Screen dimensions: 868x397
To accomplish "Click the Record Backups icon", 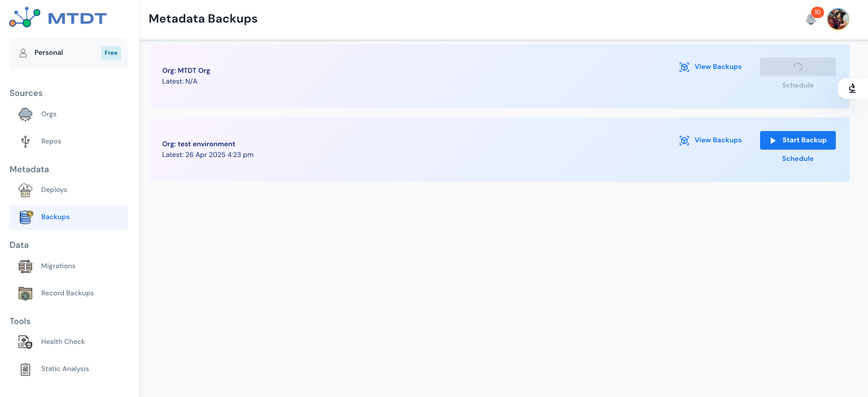I will [25, 293].
